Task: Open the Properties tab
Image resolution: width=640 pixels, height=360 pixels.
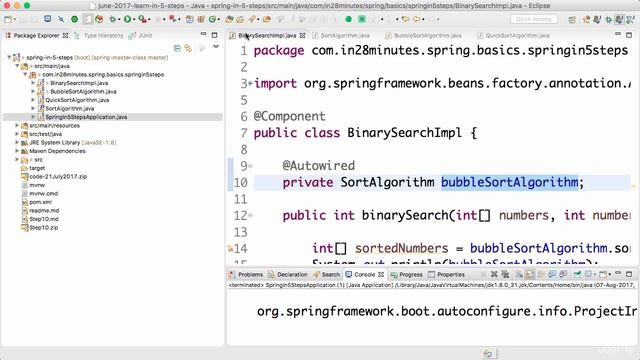Action: tap(447, 274)
